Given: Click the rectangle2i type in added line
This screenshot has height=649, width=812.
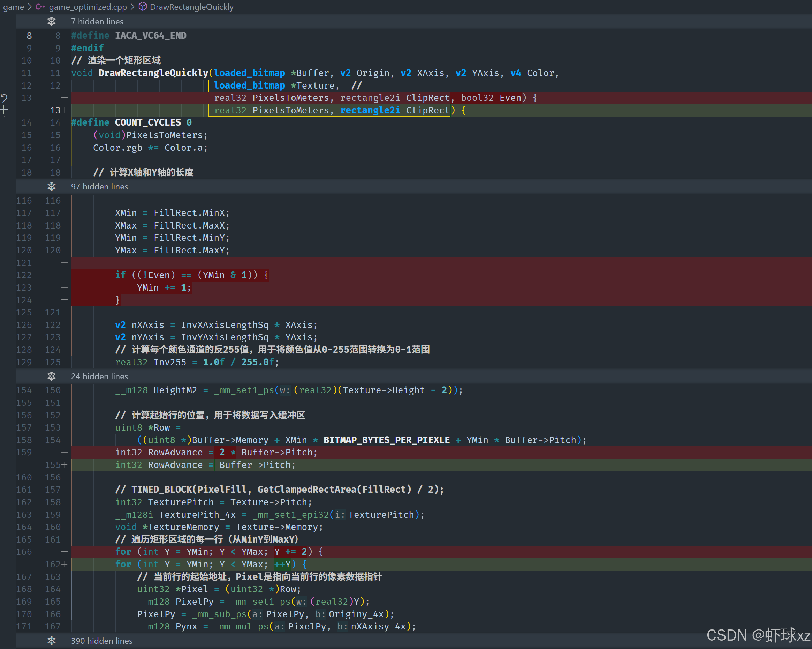Looking at the screenshot, I should click(370, 110).
